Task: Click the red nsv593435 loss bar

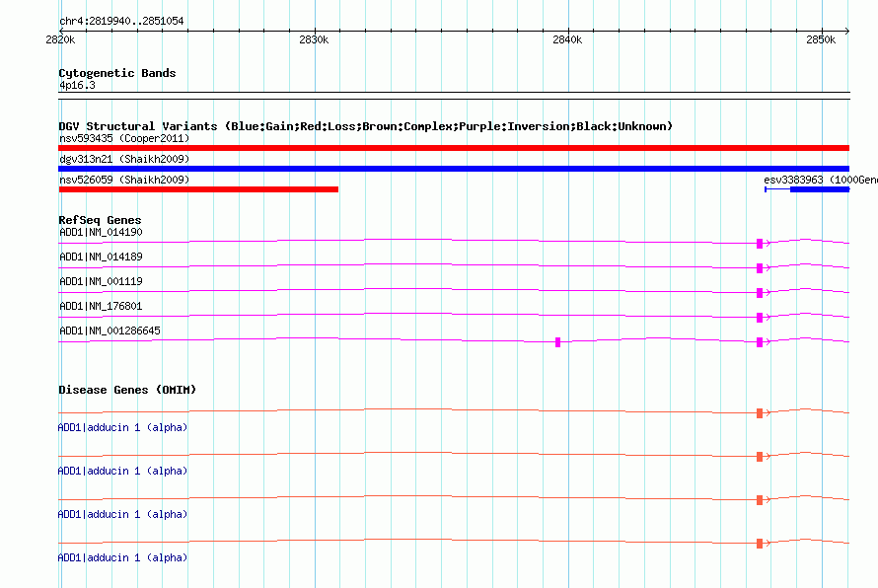Action: click(454, 148)
